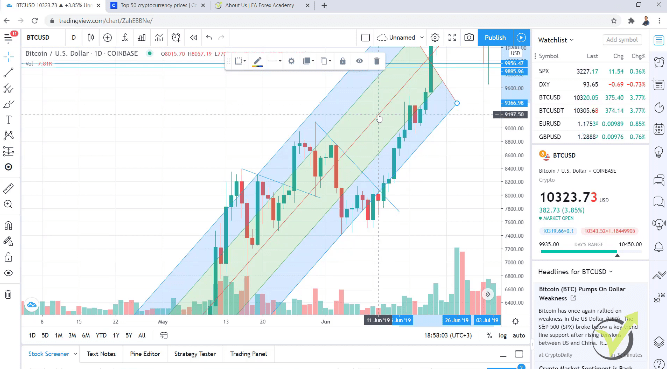This screenshot has height=369, width=667.
Task: Toggle auto scale mode
Action: pos(519,335)
